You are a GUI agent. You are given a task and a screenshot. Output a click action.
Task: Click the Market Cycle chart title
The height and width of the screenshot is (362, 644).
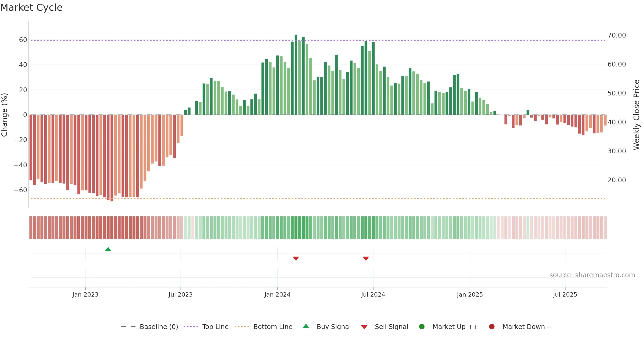pos(31,8)
